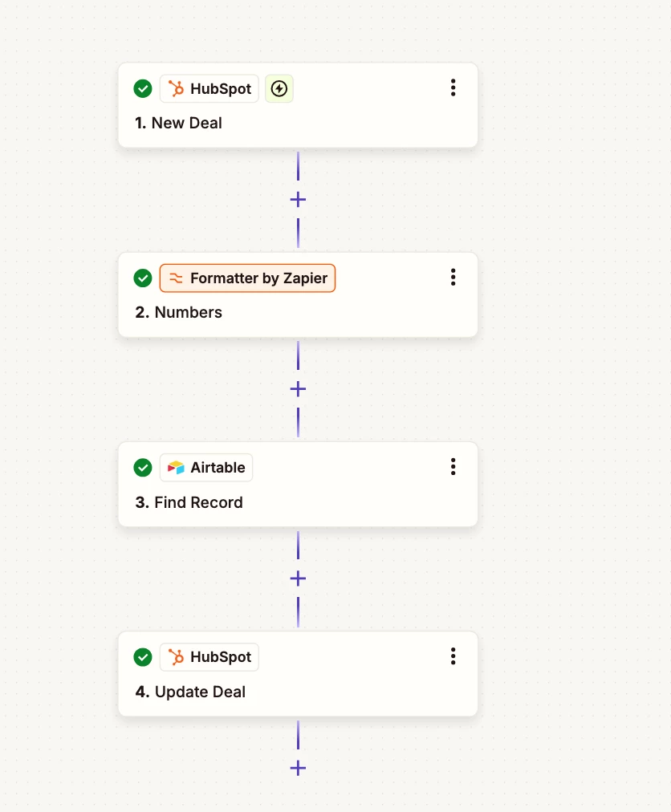Select the '1. New Deal' step card
671x812 pixels.
298,105
